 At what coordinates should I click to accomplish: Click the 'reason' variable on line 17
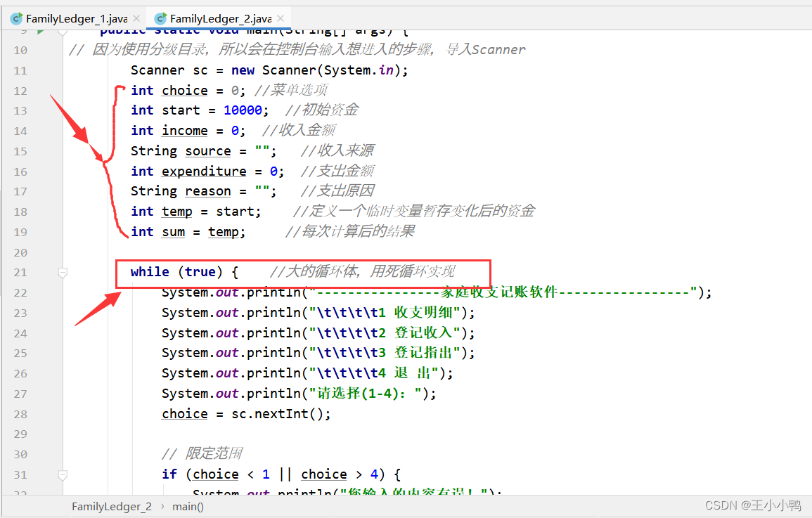207,191
